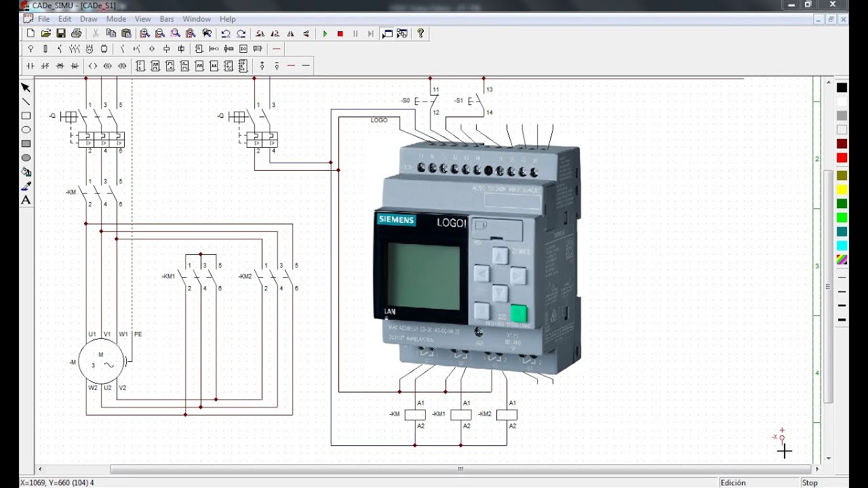Select the empty rectangle tool
Image resolution: width=868 pixels, height=488 pixels.
point(26,116)
